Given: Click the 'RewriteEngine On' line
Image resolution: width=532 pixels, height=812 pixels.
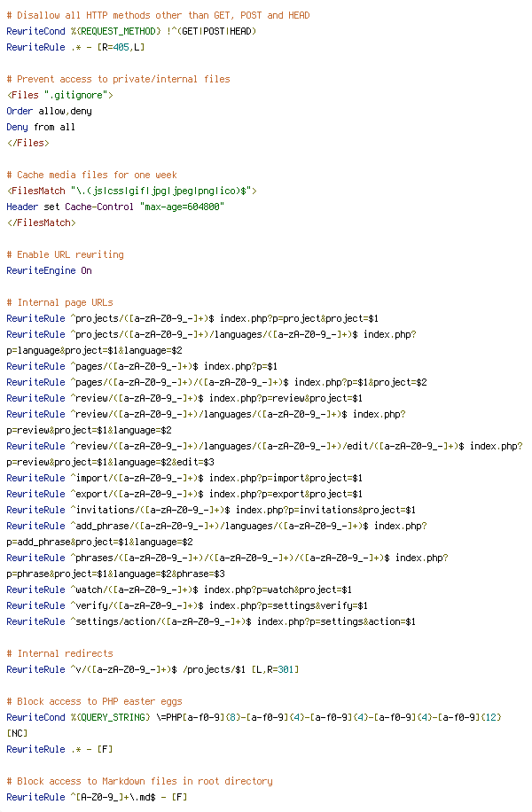Looking at the screenshot, I should pyautogui.click(x=50, y=271).
